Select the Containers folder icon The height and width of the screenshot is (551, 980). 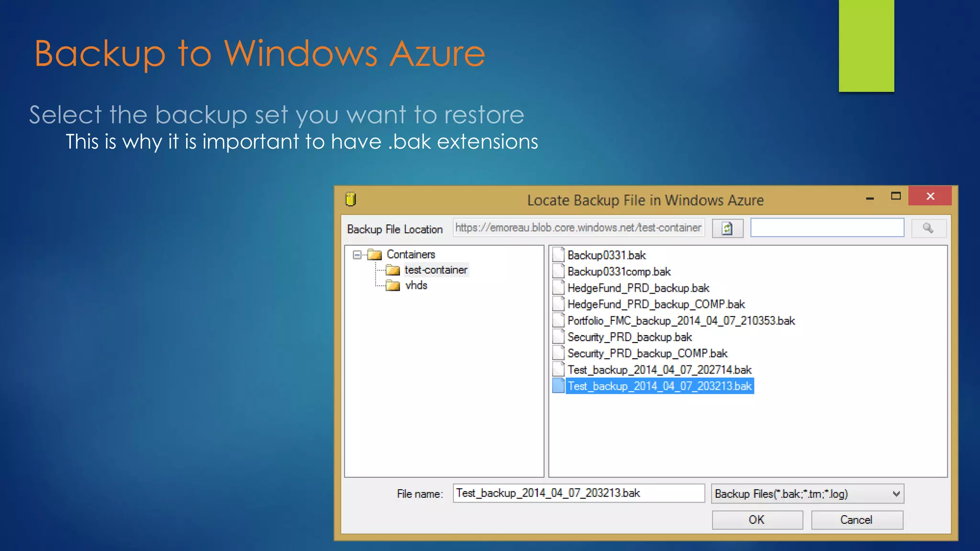[375, 254]
